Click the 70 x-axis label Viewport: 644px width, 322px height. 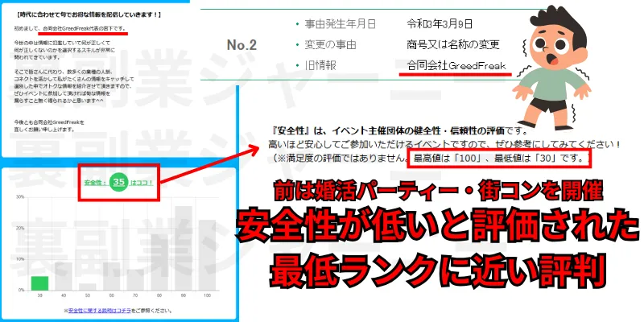point(135,295)
